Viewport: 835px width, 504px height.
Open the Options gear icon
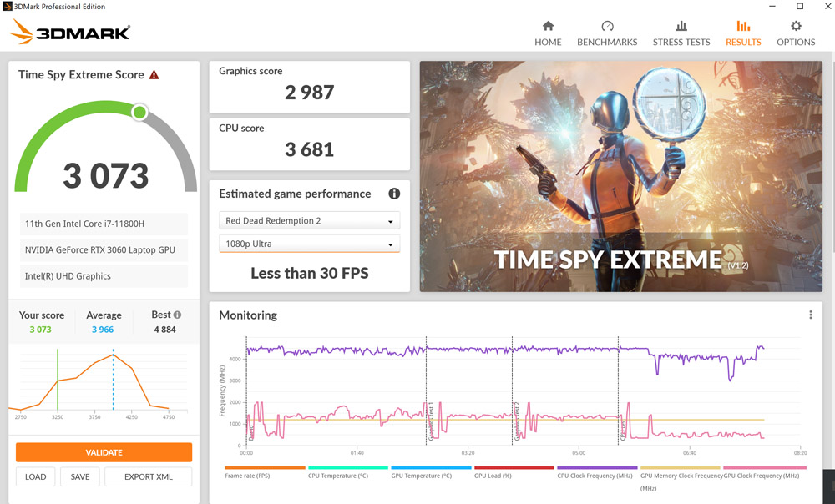796,26
